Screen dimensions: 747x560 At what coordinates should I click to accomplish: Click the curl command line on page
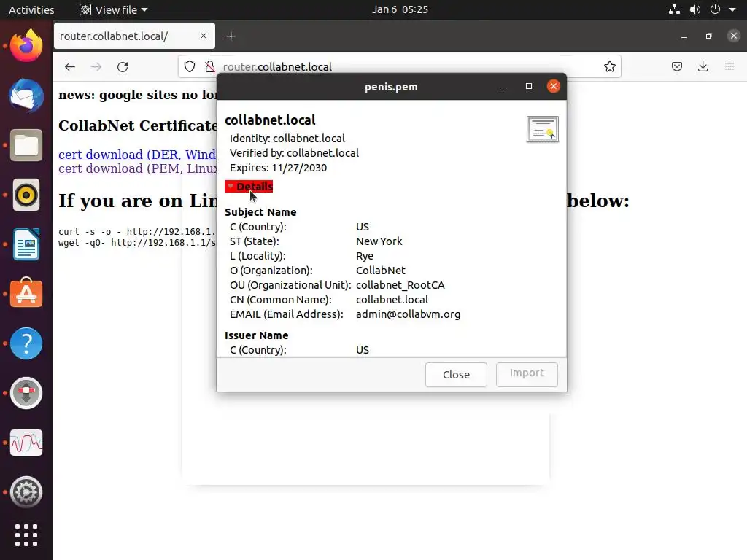(137, 231)
